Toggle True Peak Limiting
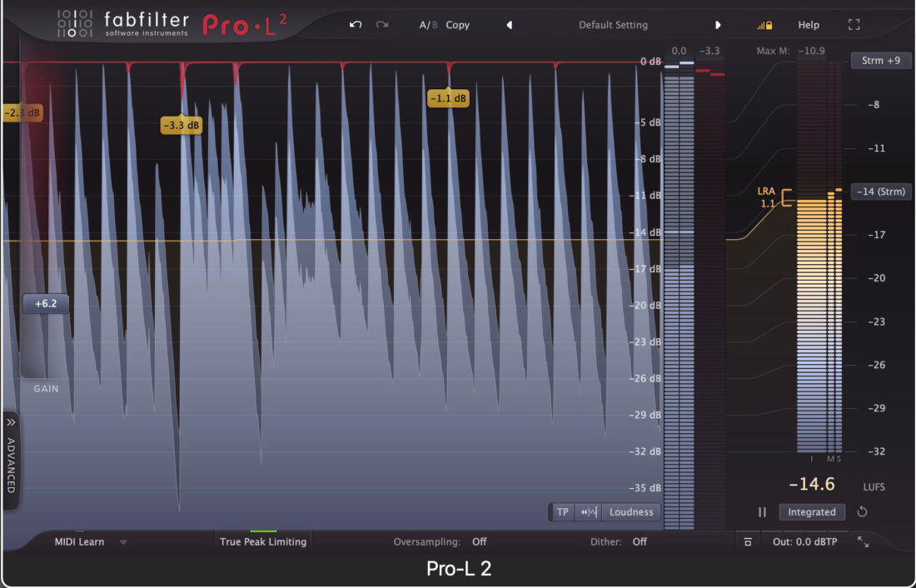The image size is (916, 588). point(263,542)
